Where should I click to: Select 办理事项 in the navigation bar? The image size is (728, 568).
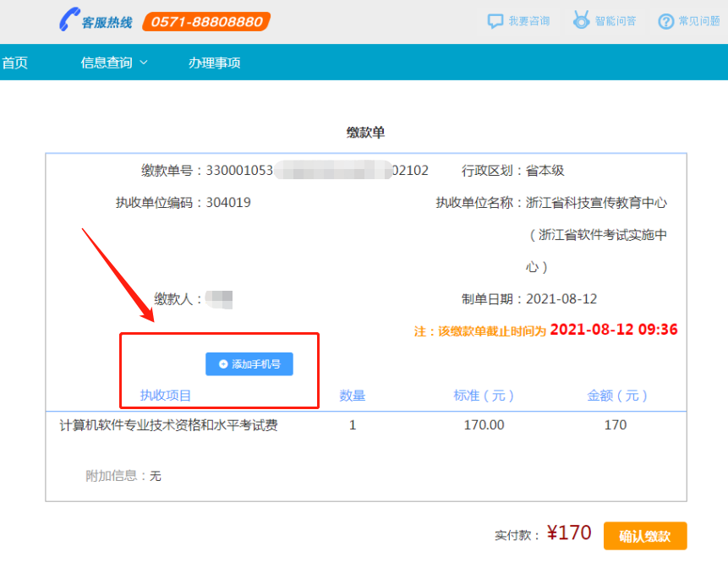coord(215,63)
